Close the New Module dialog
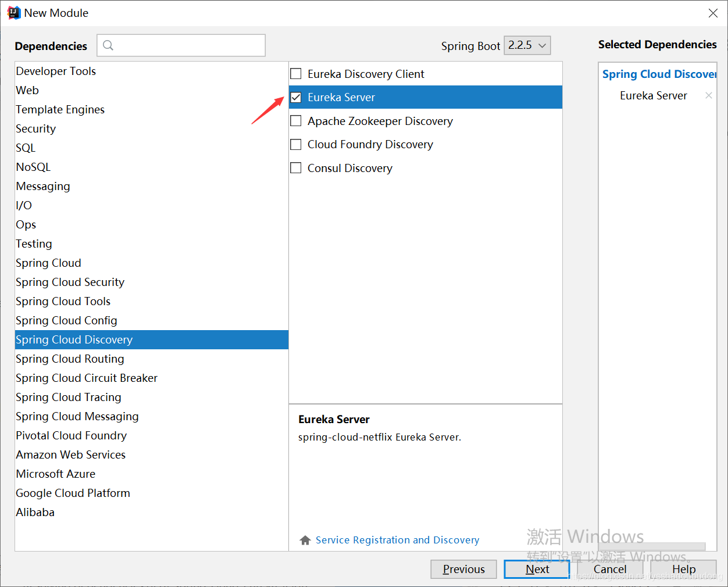Screen dimensions: 728x587 click(713, 13)
